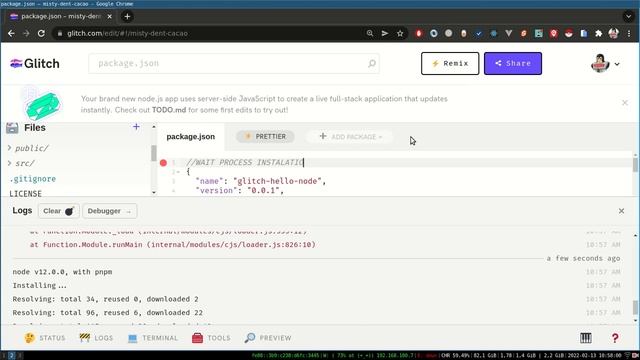Image resolution: width=640 pixels, height=360 pixels.
Task: Expand the public/ folder
Action: (x=29, y=148)
